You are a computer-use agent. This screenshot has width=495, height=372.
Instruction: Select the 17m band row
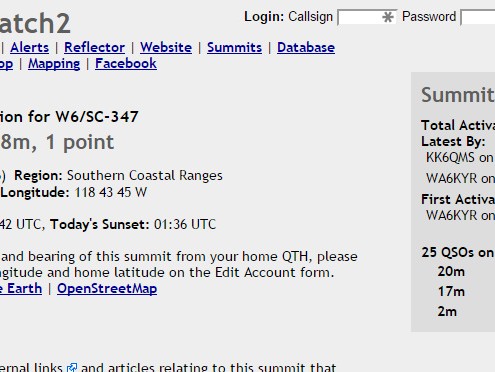[x=451, y=292]
